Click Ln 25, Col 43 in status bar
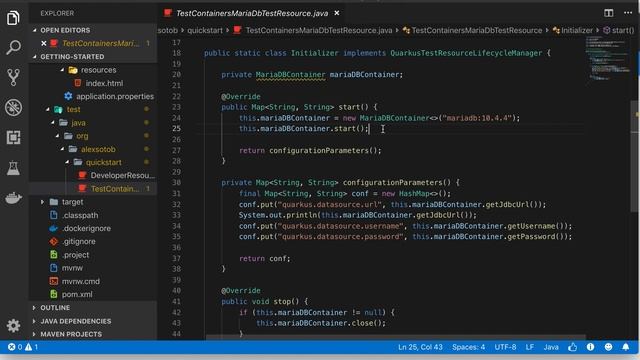This screenshot has height=360, width=640. 420,347
